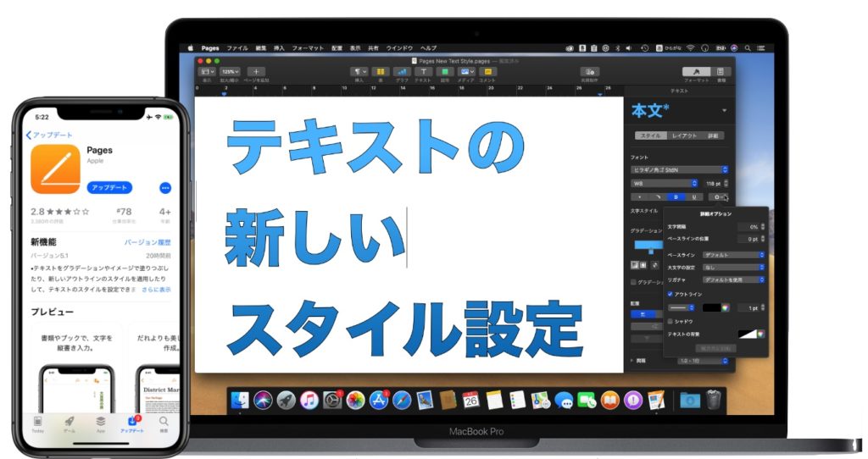This screenshot has height=459, width=868.
Task: Open Launchpad rocket icon in the Dock
Action: (x=287, y=400)
